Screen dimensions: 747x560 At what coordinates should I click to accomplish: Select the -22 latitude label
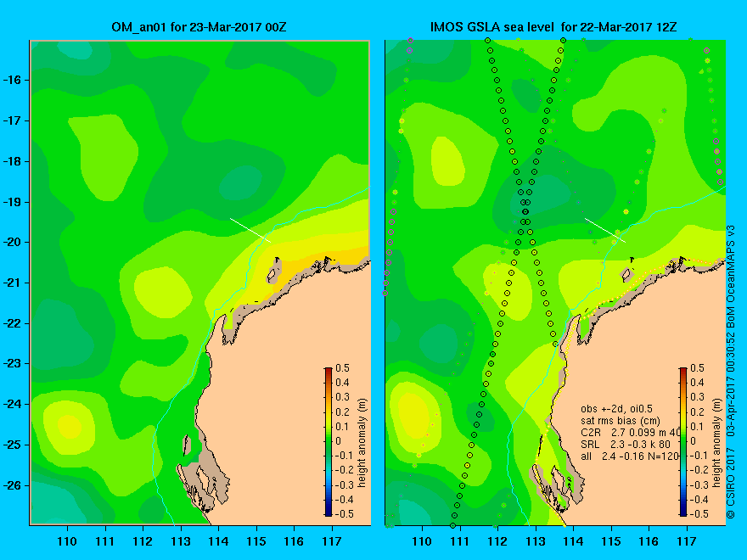[x=11, y=323]
